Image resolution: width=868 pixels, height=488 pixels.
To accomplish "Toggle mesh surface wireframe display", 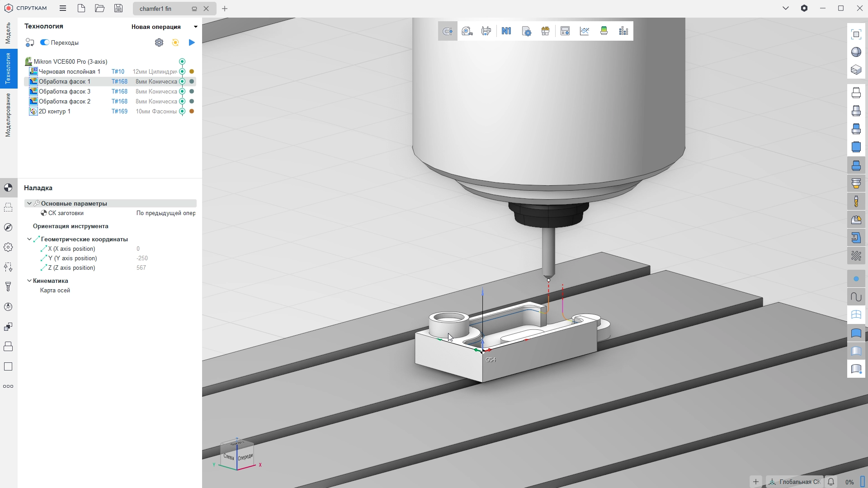I will point(856,315).
